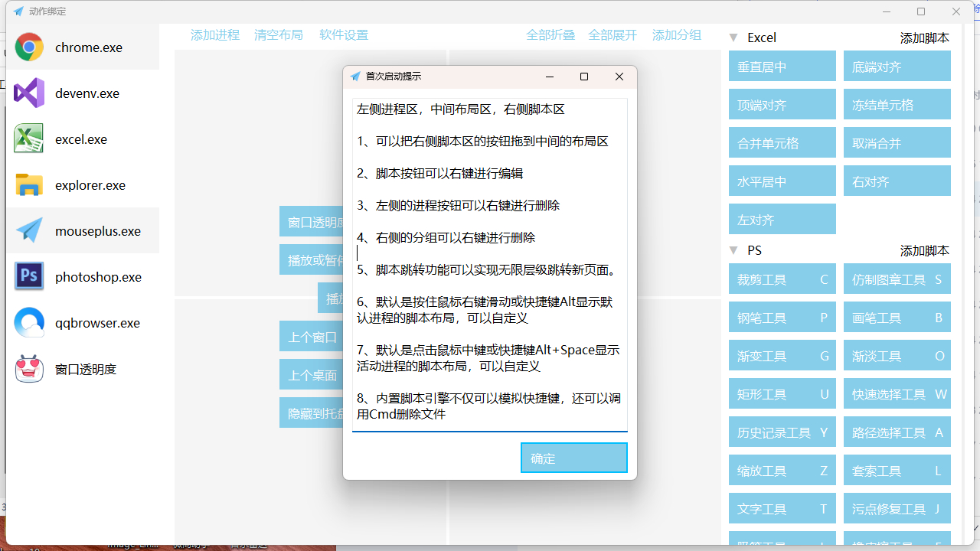Click the 文字工具 T script button

(782, 509)
